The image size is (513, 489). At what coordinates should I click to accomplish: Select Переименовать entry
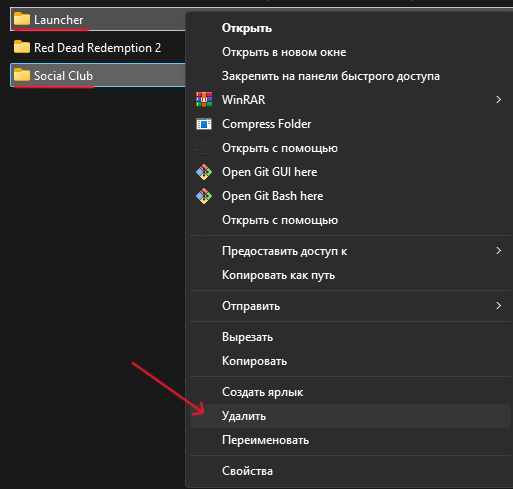(350, 440)
